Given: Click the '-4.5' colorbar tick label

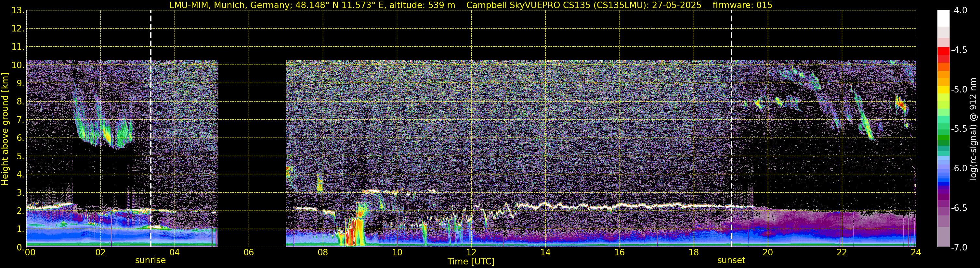Looking at the screenshot, I should tap(960, 50).
